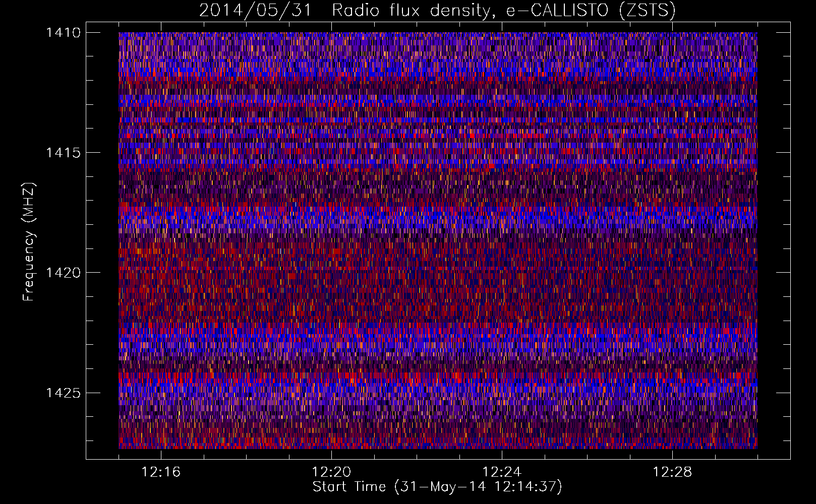Image resolution: width=816 pixels, height=504 pixels.
Task: Click the '12:24' time axis label
Action: pos(502,472)
